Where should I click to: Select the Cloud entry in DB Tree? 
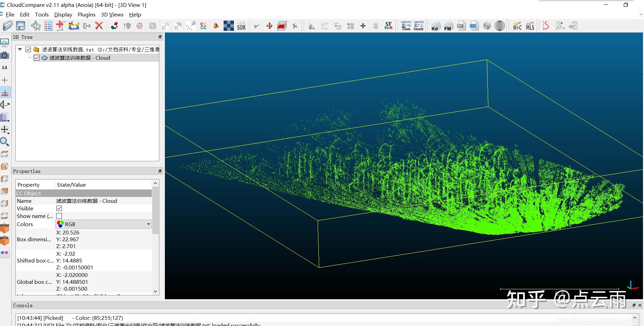(79, 58)
